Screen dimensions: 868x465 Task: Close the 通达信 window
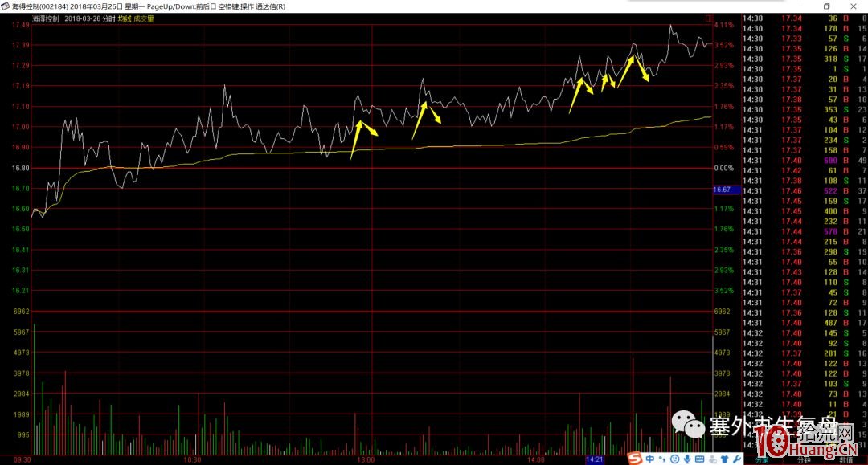(x=853, y=6)
